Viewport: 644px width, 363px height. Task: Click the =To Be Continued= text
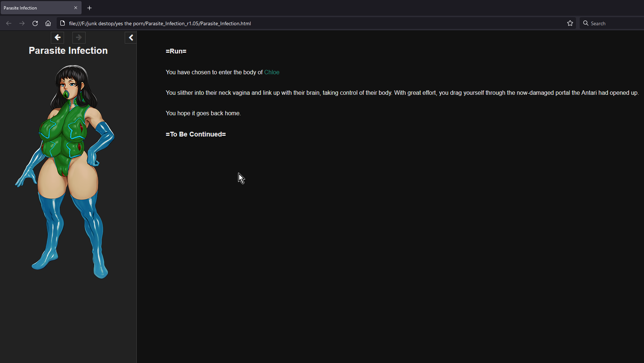click(x=196, y=134)
